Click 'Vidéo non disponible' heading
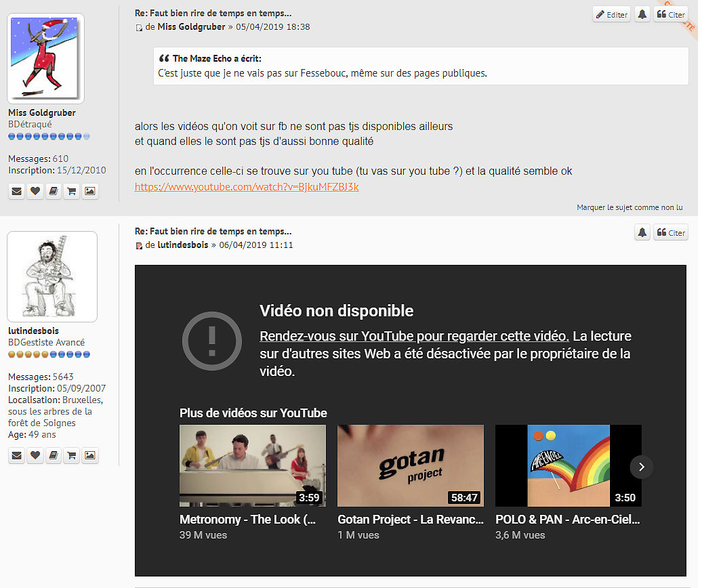Viewport: 702px width, 588px height. tap(337, 310)
